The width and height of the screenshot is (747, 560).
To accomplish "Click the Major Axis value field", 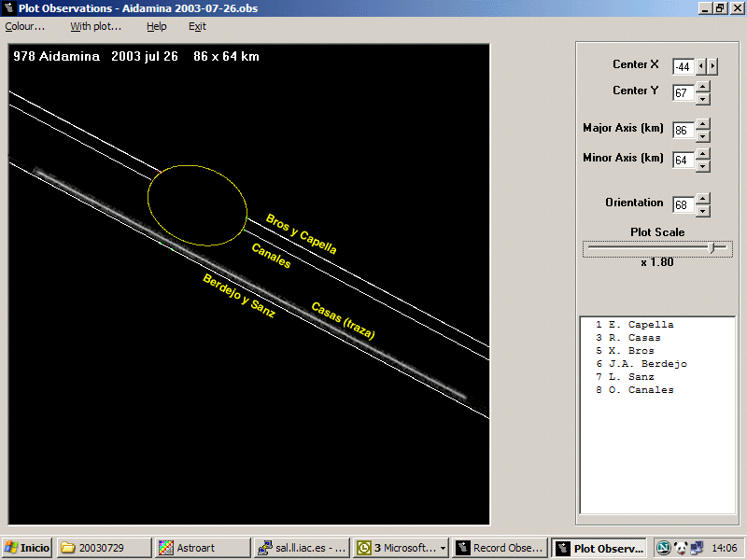I will pyautogui.click(x=684, y=130).
